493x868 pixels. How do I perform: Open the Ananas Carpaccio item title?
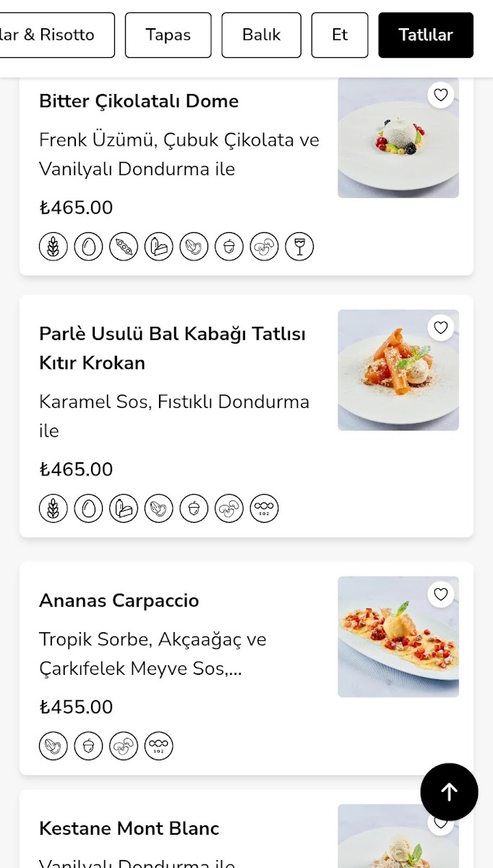tap(119, 601)
